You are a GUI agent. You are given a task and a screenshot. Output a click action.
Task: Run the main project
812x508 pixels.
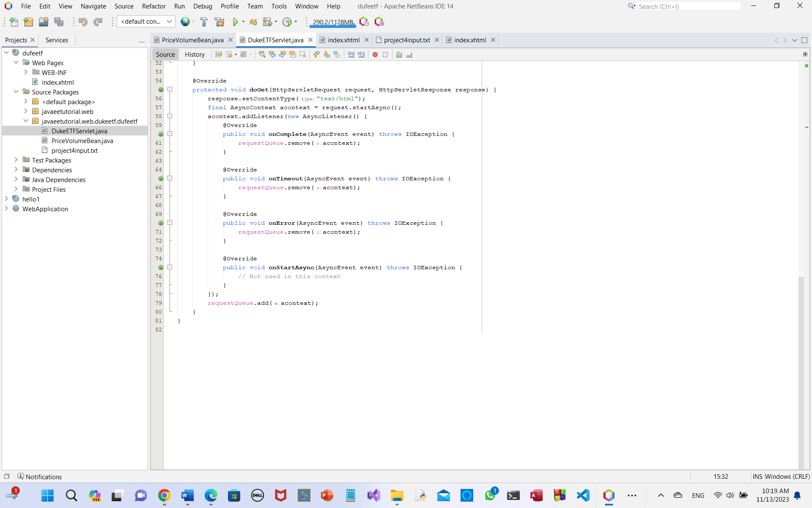[236, 22]
